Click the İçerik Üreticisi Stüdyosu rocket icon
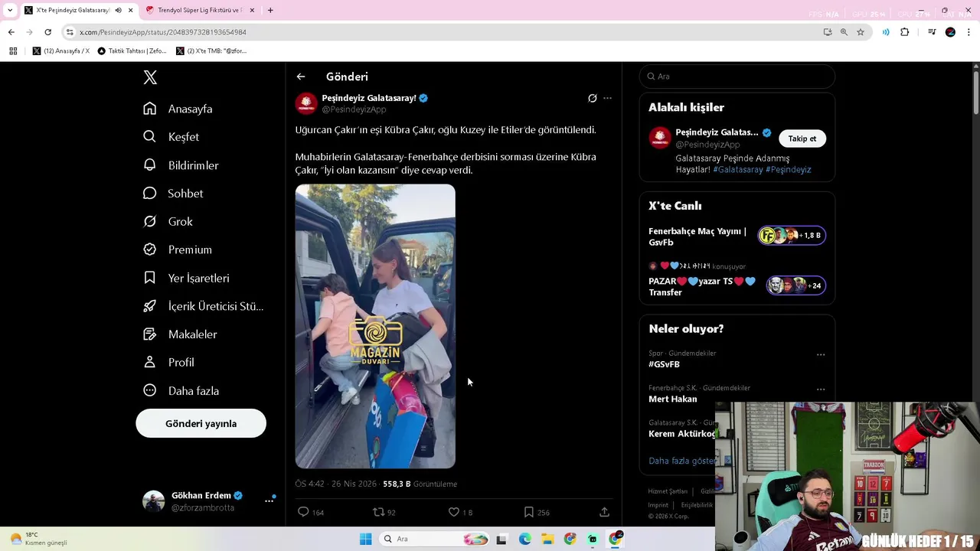980x551 pixels. 150,306
